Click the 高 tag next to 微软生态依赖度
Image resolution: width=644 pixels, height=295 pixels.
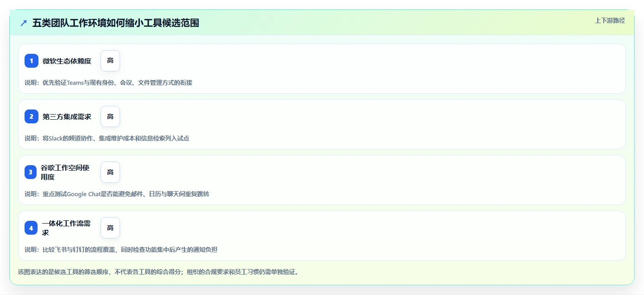(x=110, y=61)
